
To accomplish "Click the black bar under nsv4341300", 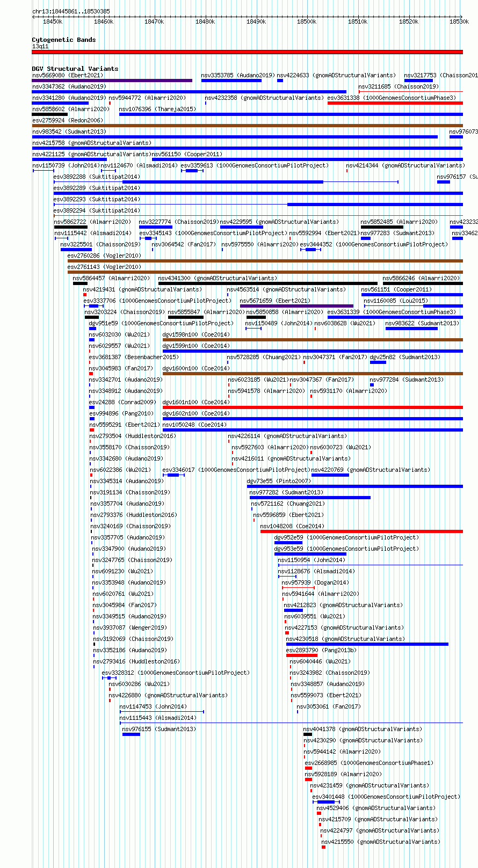I will coord(268,283).
